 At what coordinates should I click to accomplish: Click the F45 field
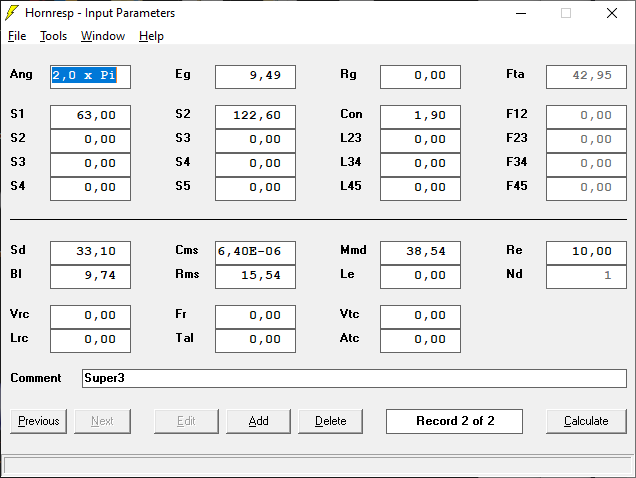587,189
